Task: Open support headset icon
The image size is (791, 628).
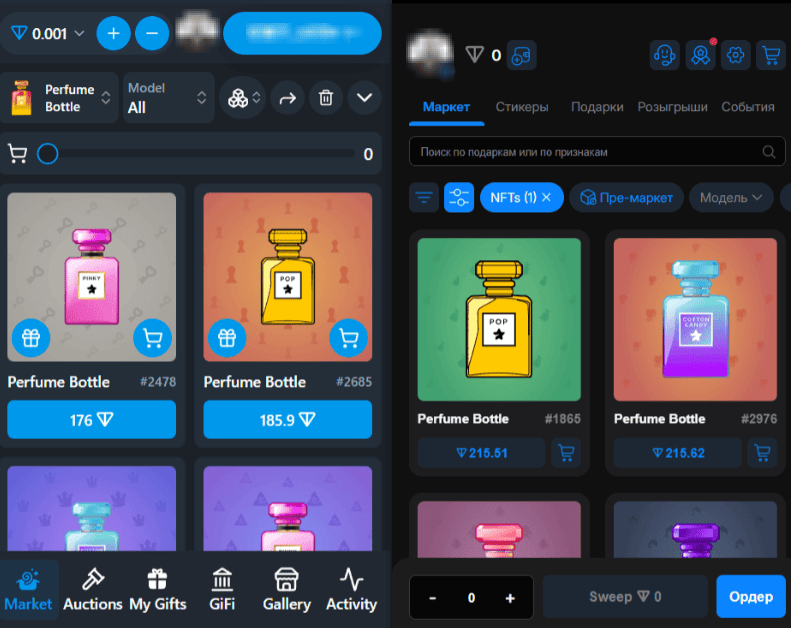Action: pyautogui.click(x=664, y=55)
